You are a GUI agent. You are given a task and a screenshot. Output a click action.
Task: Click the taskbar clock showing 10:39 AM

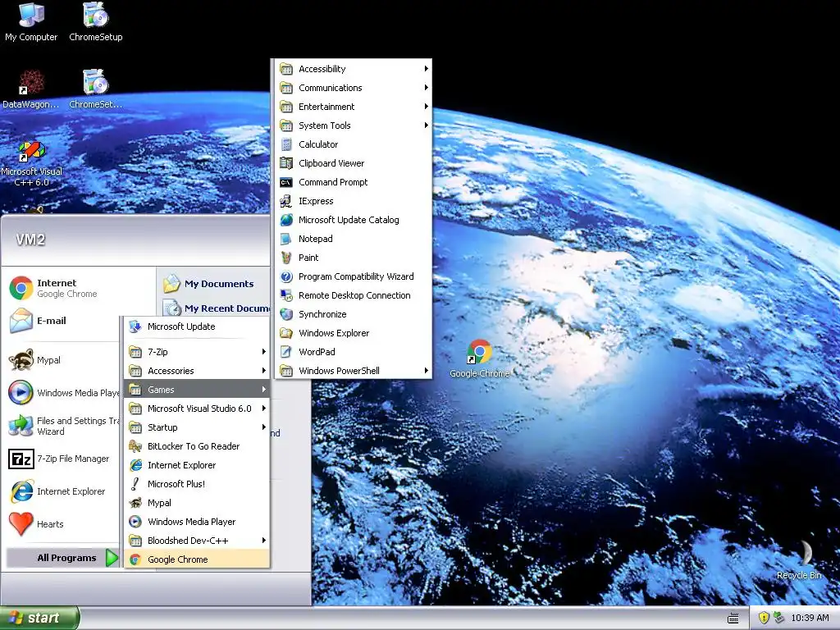tap(810, 618)
